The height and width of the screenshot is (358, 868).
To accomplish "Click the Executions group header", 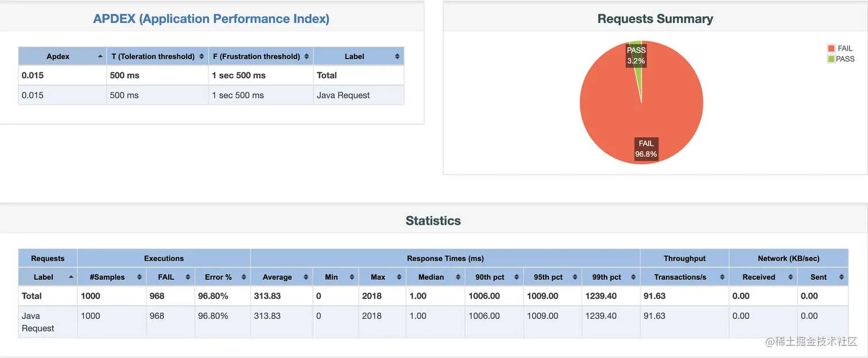I will (x=164, y=259).
